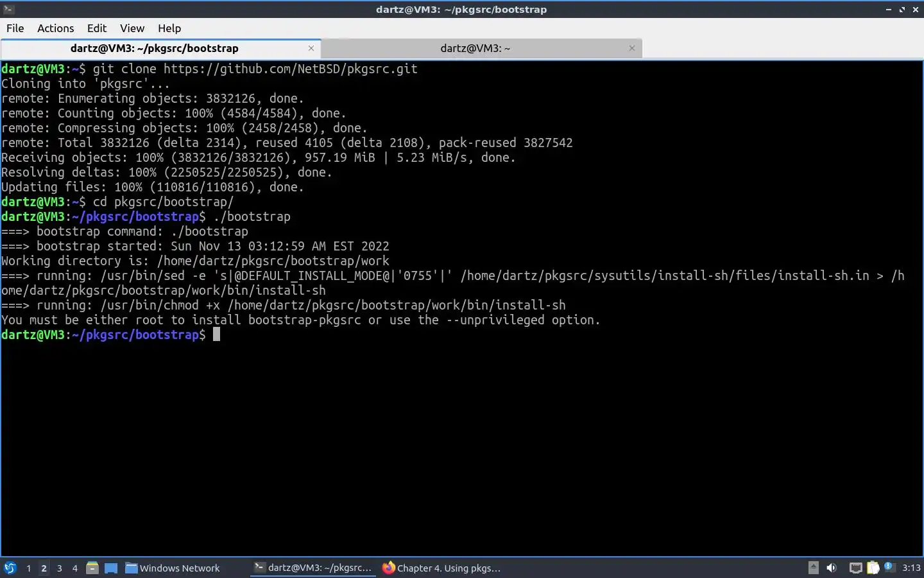The height and width of the screenshot is (578, 924).
Task: Click the 'remote: Total 3832126' line
Action: [287, 143]
